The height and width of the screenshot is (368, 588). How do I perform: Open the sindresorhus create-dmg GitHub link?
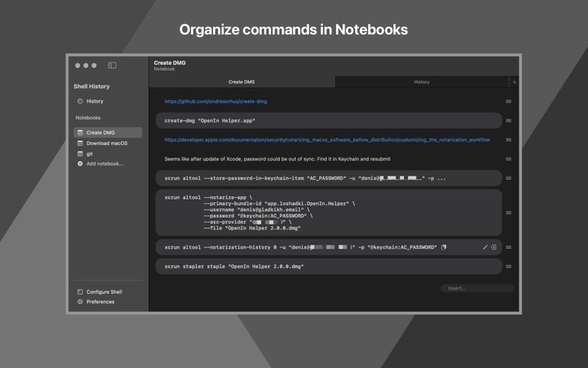(215, 102)
